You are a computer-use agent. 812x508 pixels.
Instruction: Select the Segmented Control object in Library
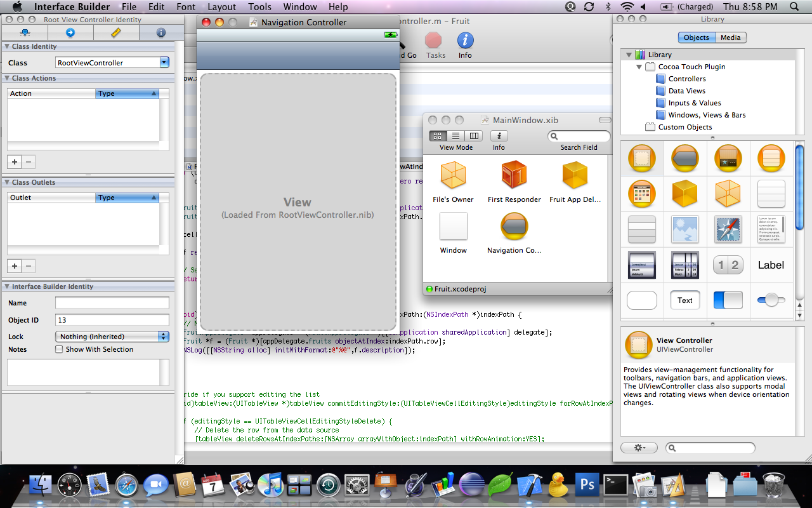click(728, 265)
